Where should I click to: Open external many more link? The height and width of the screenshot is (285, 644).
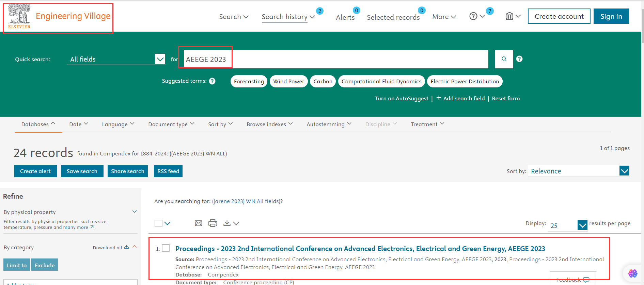tap(79, 227)
